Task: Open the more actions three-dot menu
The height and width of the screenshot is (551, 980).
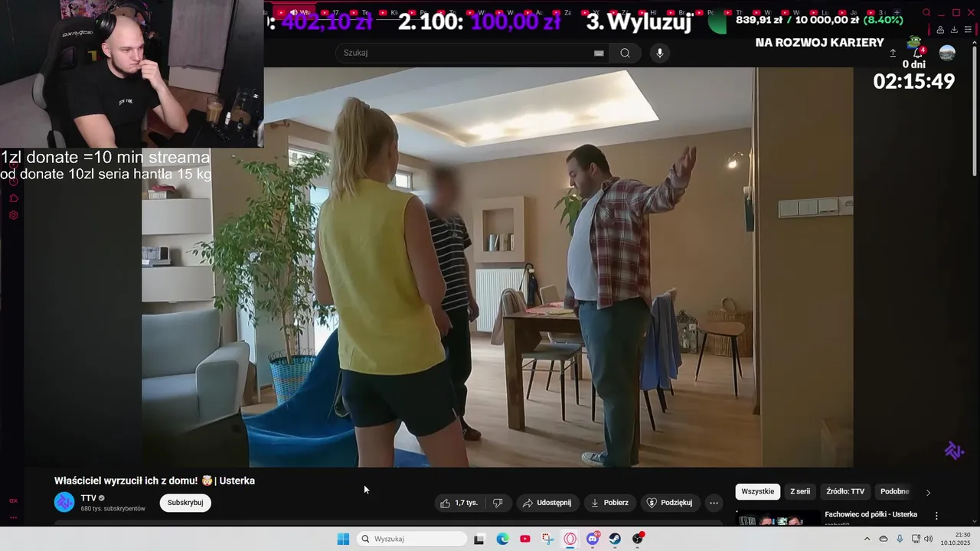Action: tap(714, 503)
